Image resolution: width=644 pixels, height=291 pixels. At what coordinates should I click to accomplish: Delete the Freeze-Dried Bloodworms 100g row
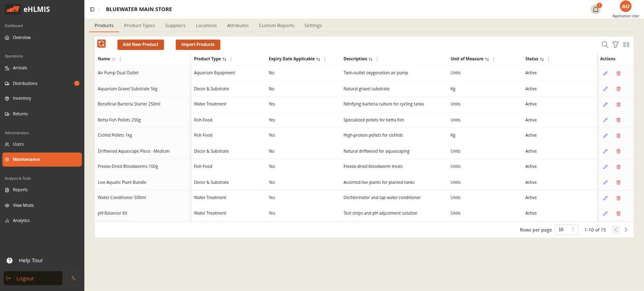(618, 167)
